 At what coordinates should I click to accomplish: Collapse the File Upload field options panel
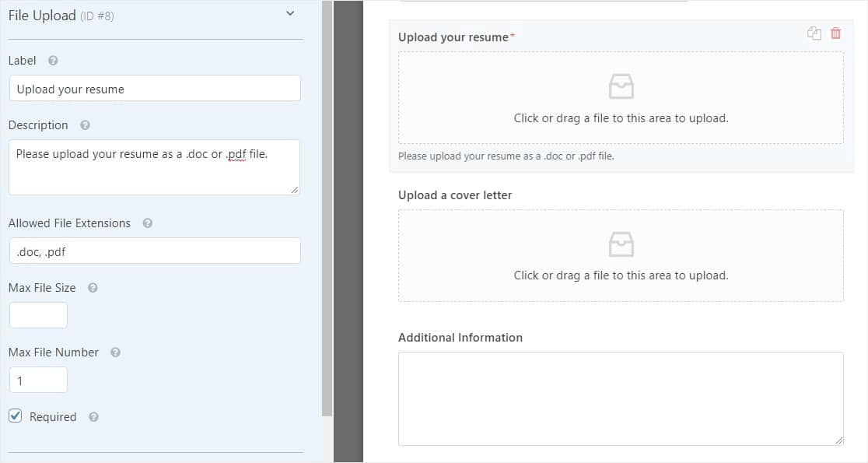tap(289, 14)
